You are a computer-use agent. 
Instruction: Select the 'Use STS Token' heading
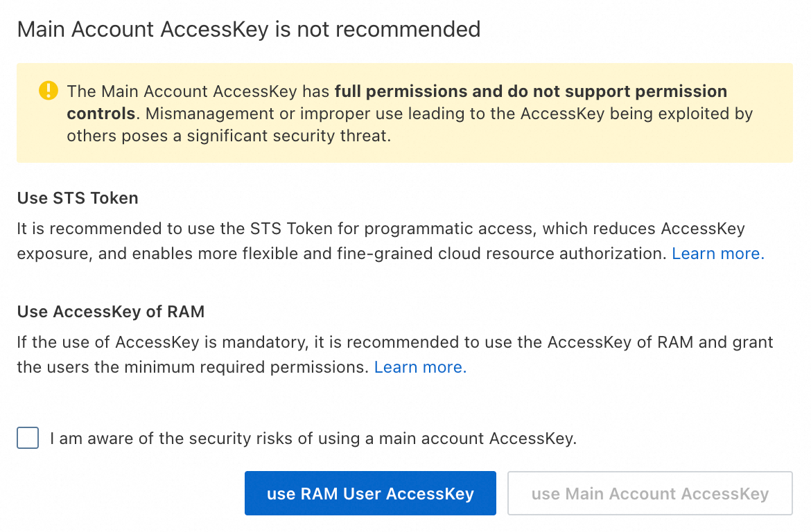pos(78,198)
